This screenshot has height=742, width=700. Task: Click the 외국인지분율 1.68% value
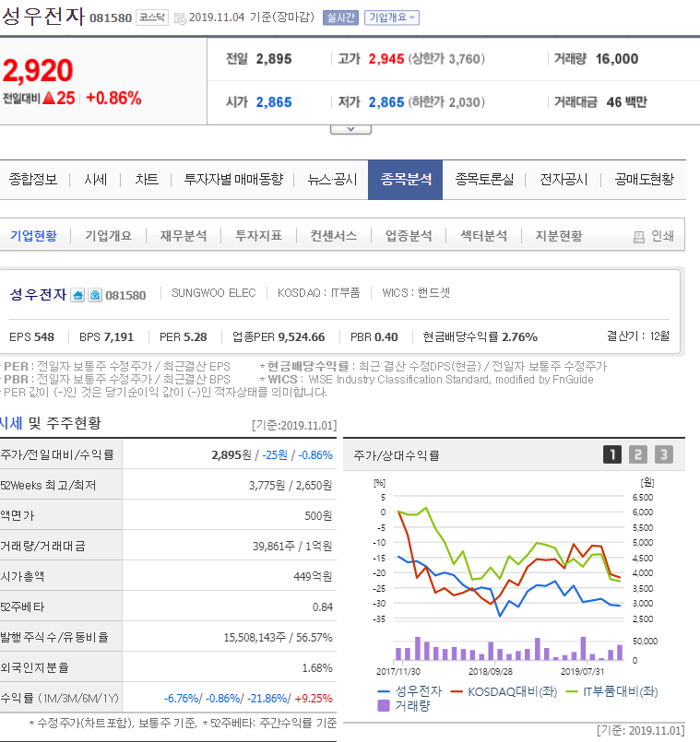tap(317, 667)
